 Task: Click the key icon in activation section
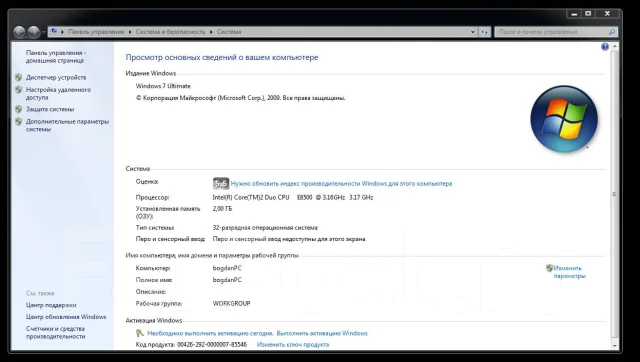140,333
